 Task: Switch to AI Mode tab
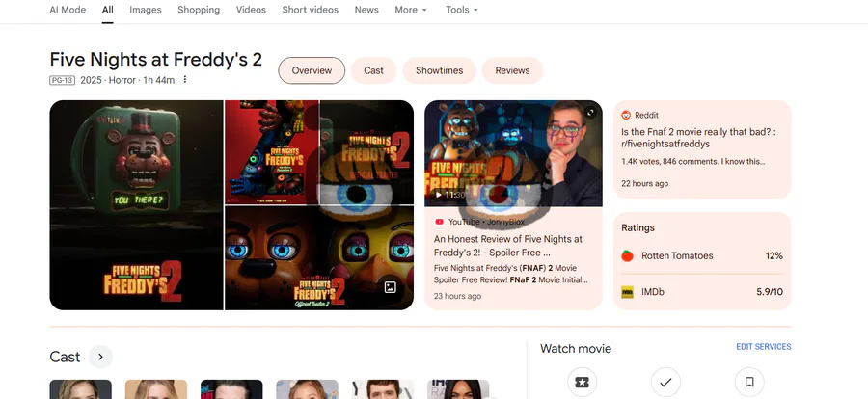(68, 10)
